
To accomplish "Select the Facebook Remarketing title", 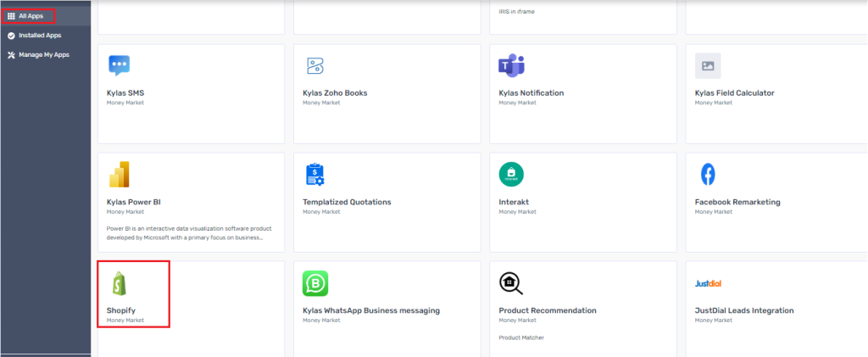I will (x=737, y=202).
